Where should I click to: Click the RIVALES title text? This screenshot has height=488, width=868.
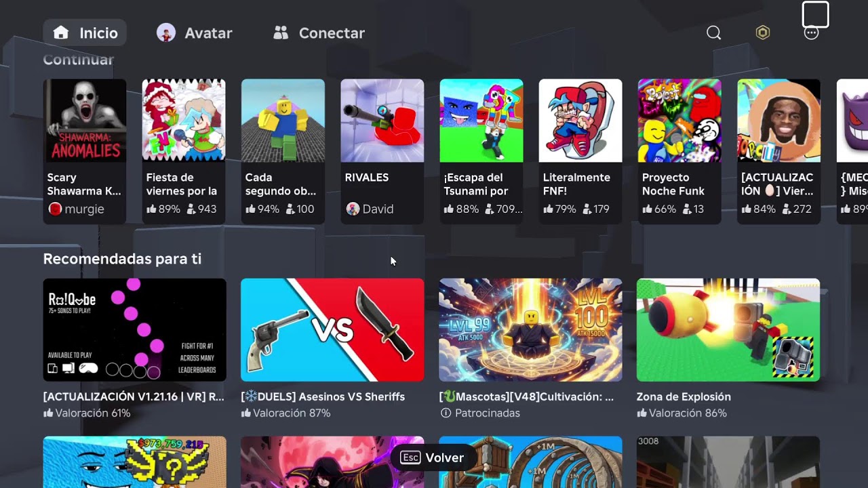[x=367, y=178]
